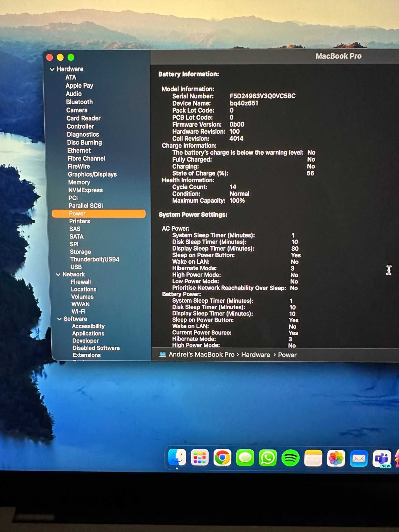
Task: Select Card Reader in the sidebar
Action: coord(83,118)
